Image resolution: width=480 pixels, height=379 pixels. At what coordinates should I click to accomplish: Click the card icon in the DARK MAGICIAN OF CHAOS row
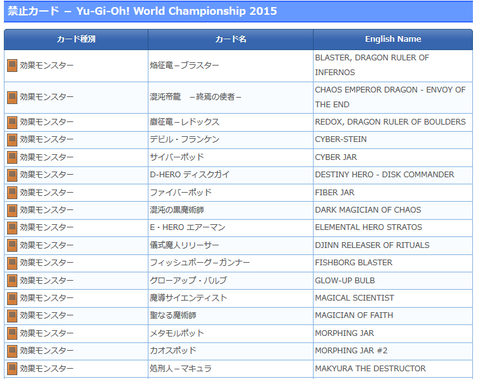point(12,210)
